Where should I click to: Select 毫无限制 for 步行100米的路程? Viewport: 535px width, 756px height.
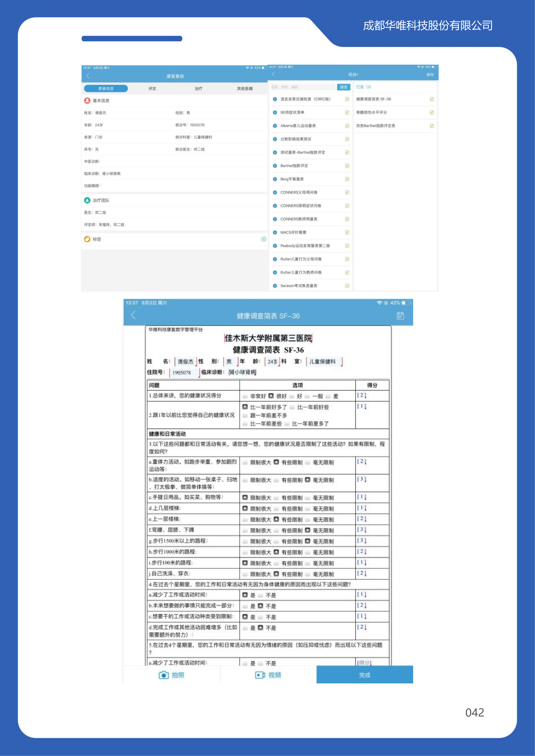coord(307,563)
